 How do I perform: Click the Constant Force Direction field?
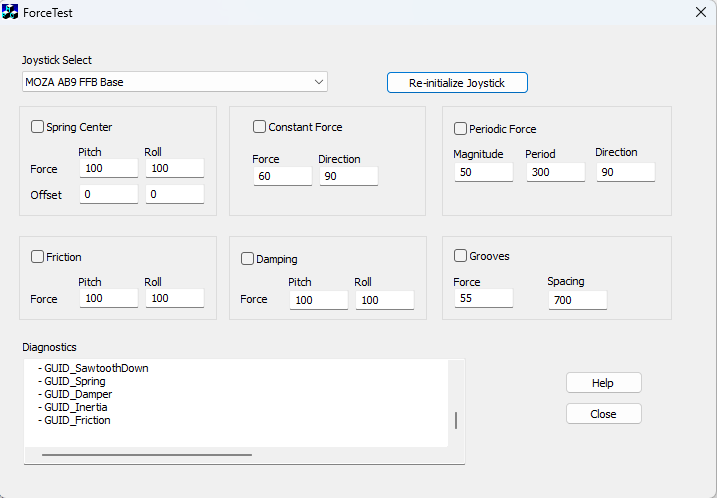click(x=348, y=176)
